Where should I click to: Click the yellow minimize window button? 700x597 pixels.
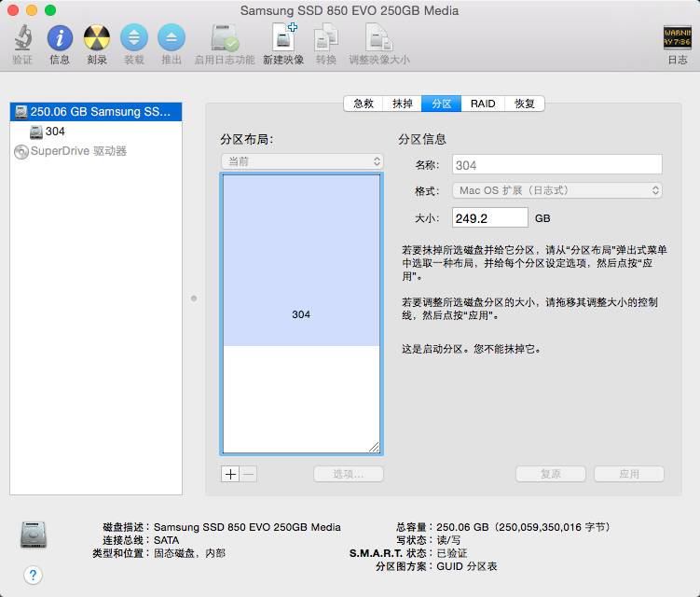[x=32, y=10]
